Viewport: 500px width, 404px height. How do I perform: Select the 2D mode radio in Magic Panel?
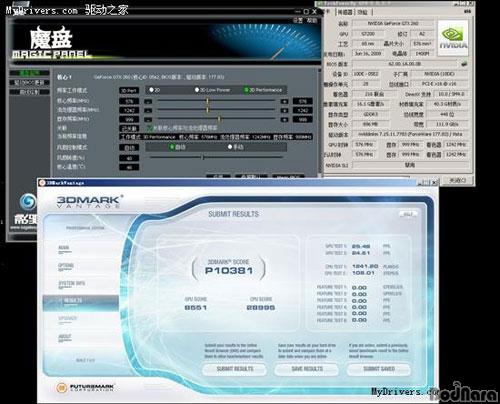[x=152, y=90]
